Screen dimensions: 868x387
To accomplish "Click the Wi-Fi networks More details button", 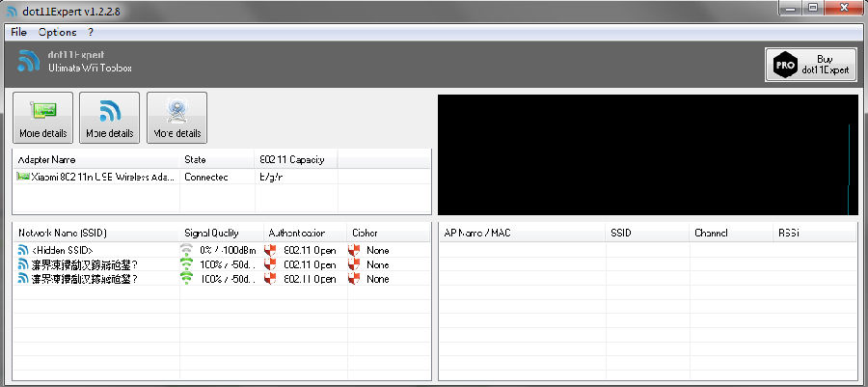I will pos(109,118).
